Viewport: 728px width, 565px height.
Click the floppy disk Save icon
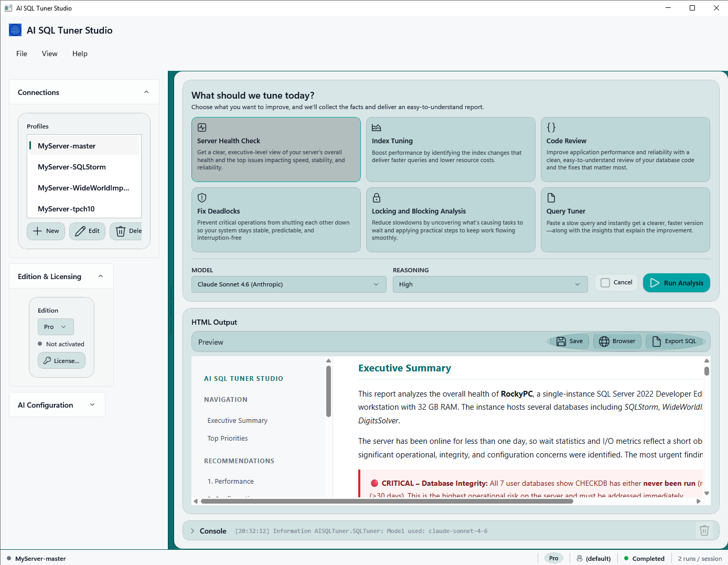tap(561, 341)
